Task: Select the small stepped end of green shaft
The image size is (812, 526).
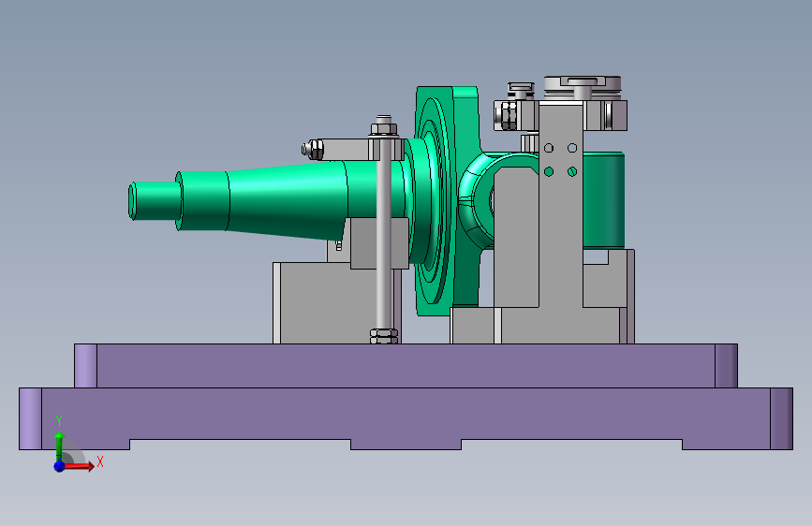Action: (x=155, y=200)
